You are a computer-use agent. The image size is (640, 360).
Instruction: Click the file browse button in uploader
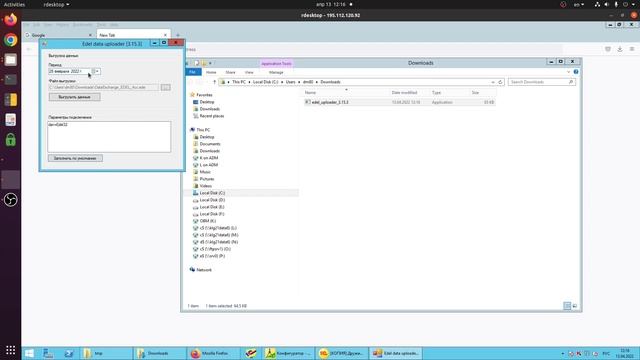[x=165, y=87]
